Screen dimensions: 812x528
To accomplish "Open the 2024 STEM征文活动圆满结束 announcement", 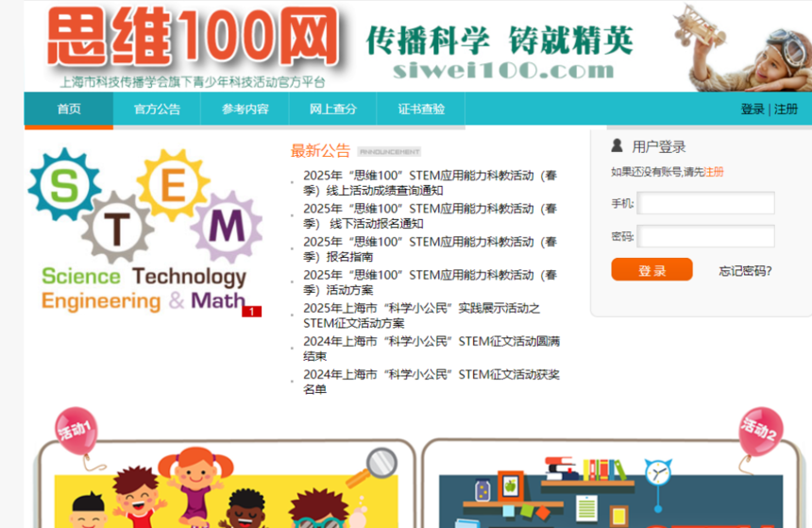I will [431, 349].
